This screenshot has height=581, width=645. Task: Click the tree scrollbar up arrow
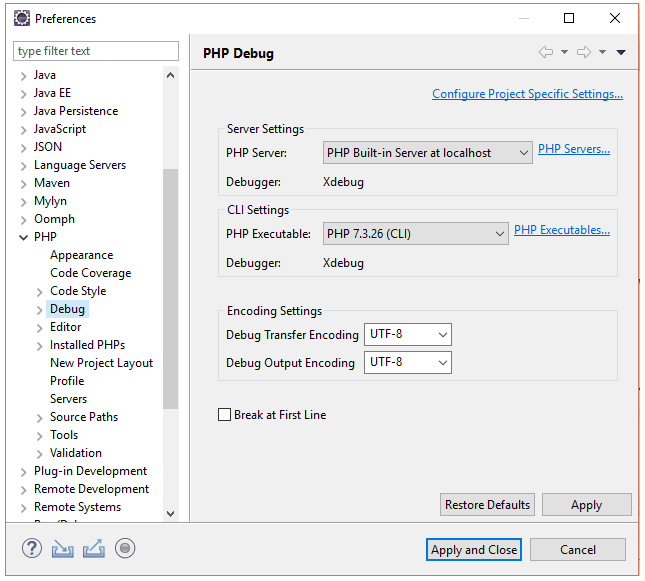click(x=171, y=75)
